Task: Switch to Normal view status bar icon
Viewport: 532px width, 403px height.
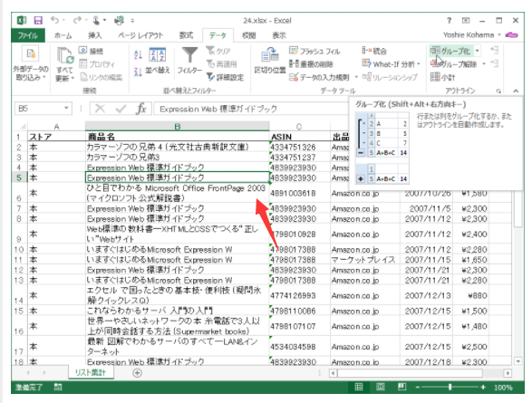Action: tap(359, 387)
